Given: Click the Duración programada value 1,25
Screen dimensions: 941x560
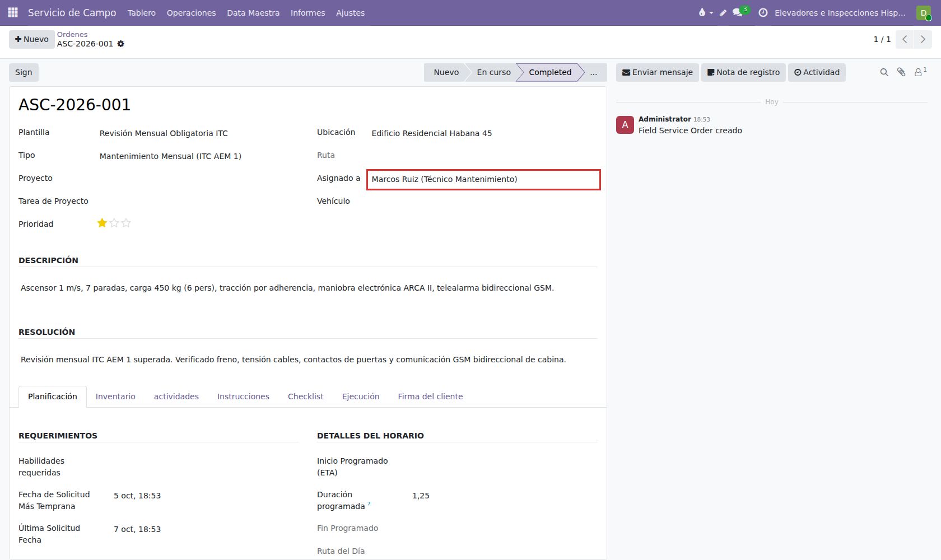Looking at the screenshot, I should (x=421, y=496).
